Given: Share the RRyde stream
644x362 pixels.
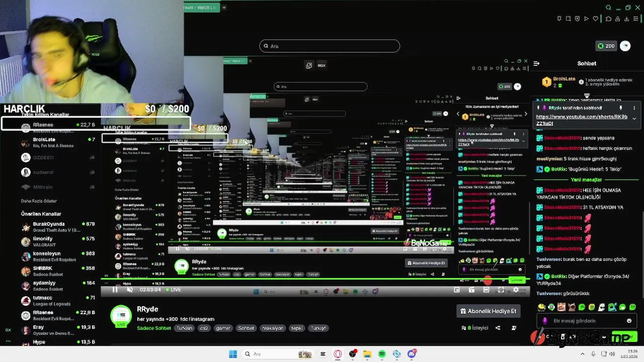Looking at the screenshot, I should pyautogui.click(x=498, y=328).
